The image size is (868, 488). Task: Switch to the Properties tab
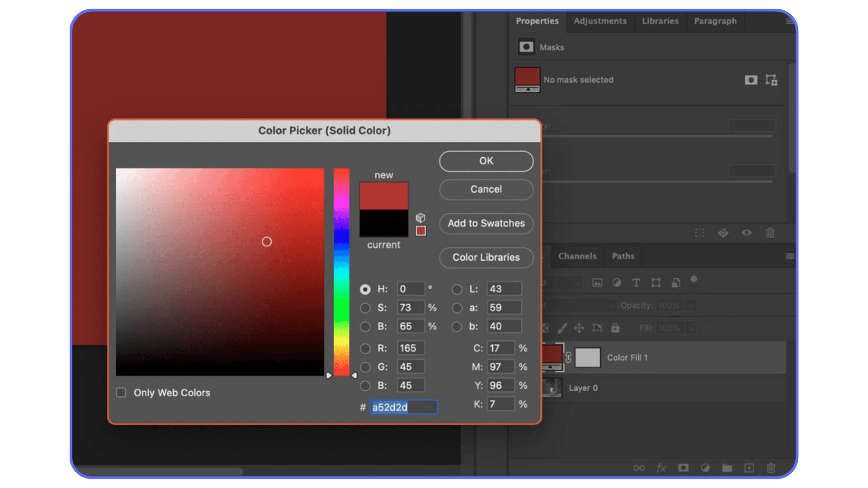click(x=537, y=21)
